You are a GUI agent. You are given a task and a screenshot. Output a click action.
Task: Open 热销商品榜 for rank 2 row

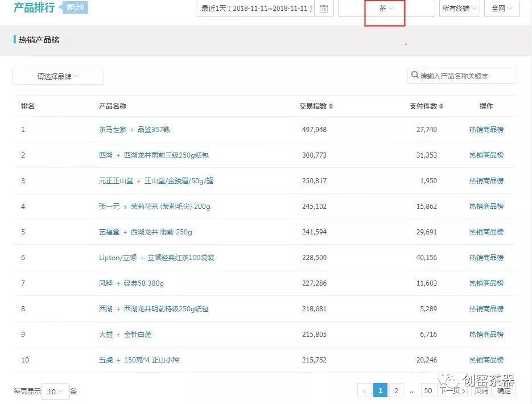[x=486, y=155]
